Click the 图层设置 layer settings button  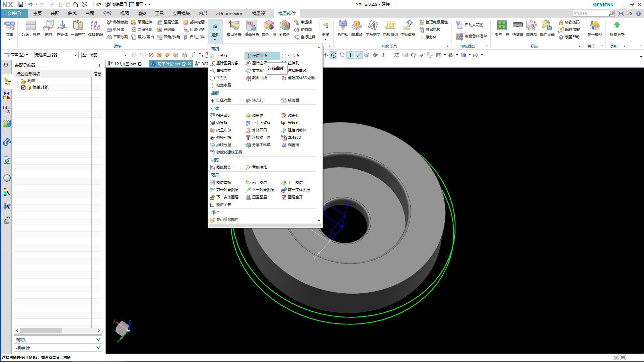pyautogui.click(x=168, y=22)
